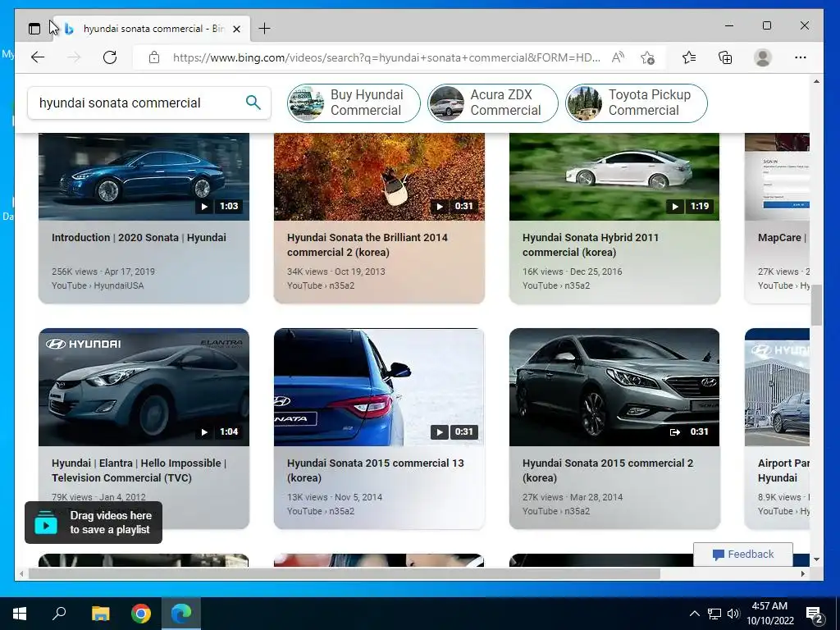Show hidden system tray icons chevron
This screenshot has height=630, width=840.
pyautogui.click(x=694, y=614)
